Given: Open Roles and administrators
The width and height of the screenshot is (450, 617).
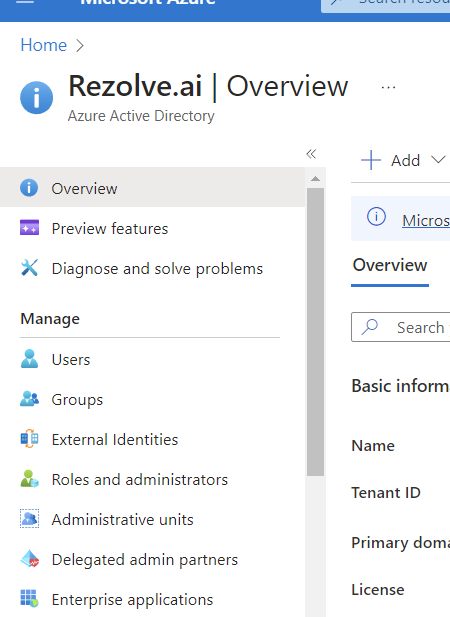Looking at the screenshot, I should click(x=152, y=479).
